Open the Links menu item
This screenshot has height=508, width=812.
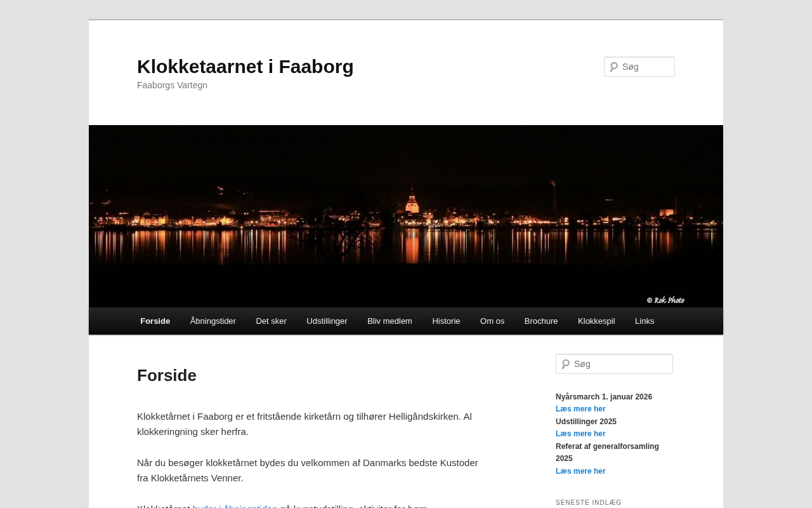(x=645, y=321)
